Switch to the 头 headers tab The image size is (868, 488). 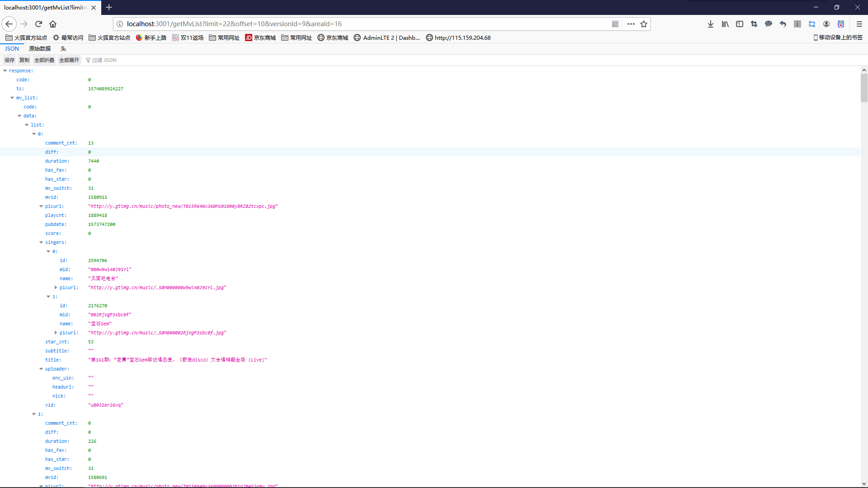(63, 49)
